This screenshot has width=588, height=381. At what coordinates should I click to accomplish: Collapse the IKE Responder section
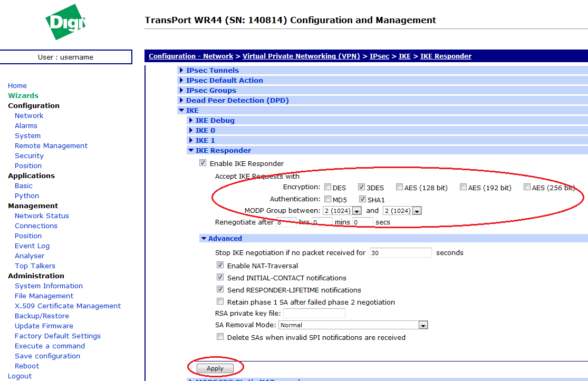pyautogui.click(x=223, y=150)
